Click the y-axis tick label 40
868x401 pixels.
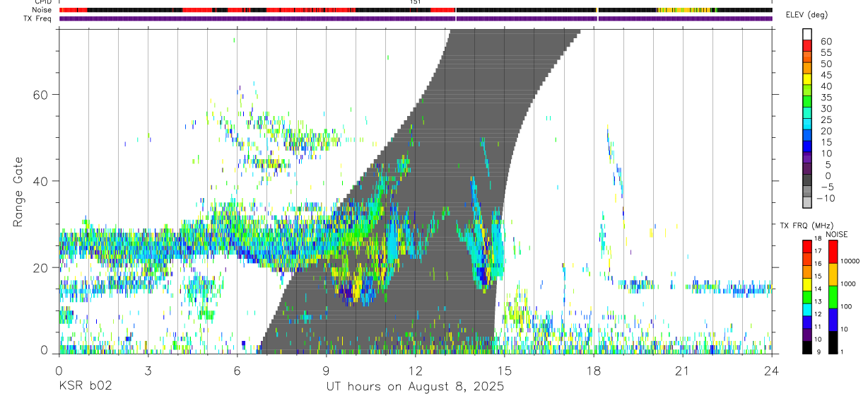click(41, 181)
